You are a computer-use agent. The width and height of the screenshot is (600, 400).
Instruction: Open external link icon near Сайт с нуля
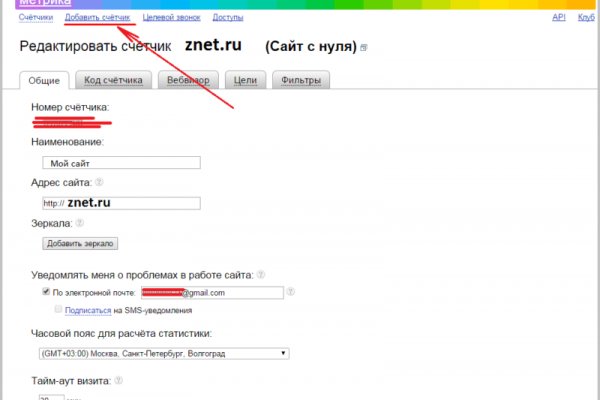pyautogui.click(x=364, y=48)
